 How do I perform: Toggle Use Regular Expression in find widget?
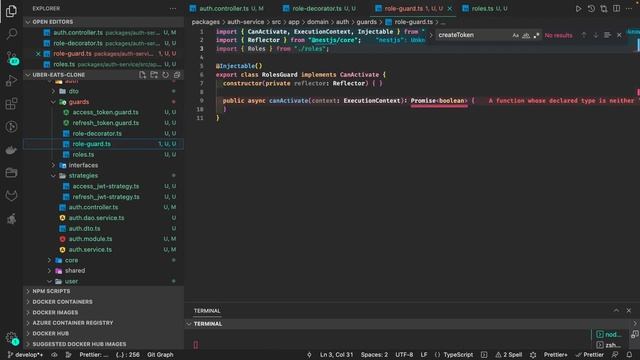536,36
